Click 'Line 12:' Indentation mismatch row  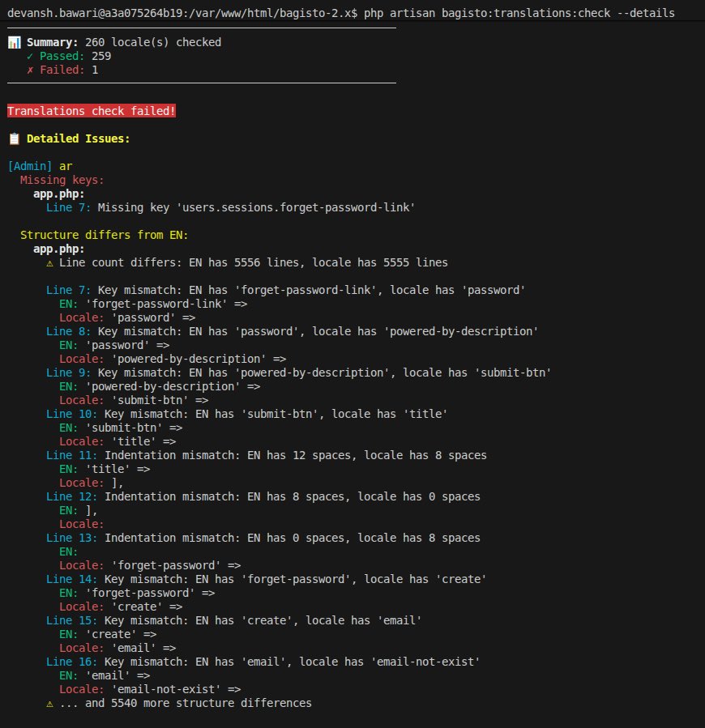pyautogui.click(x=263, y=496)
